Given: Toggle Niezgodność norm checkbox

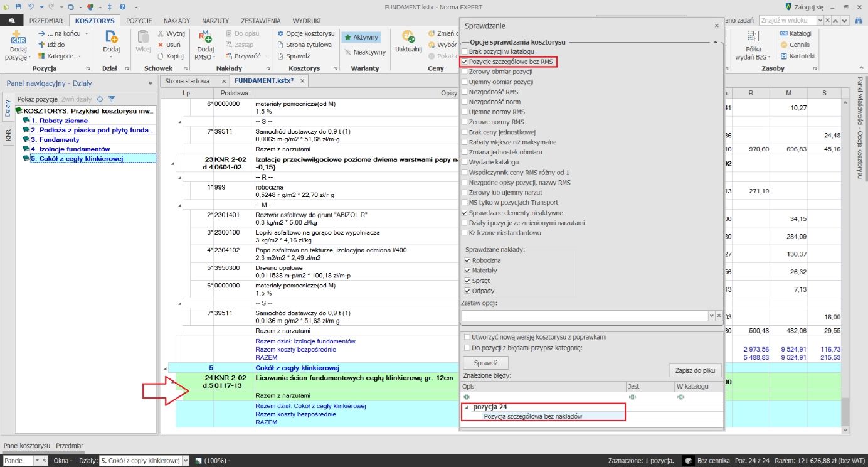Looking at the screenshot, I should coord(465,102).
